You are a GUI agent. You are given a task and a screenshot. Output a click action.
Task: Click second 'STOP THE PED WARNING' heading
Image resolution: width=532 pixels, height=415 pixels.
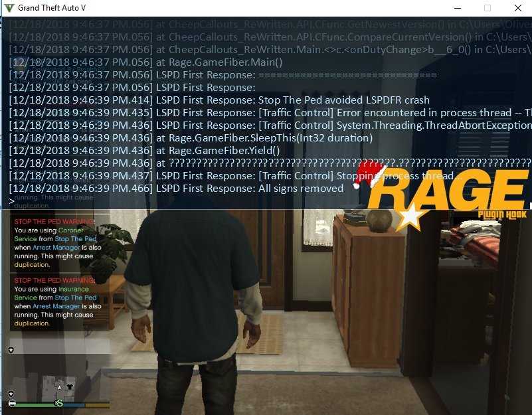(x=54, y=280)
